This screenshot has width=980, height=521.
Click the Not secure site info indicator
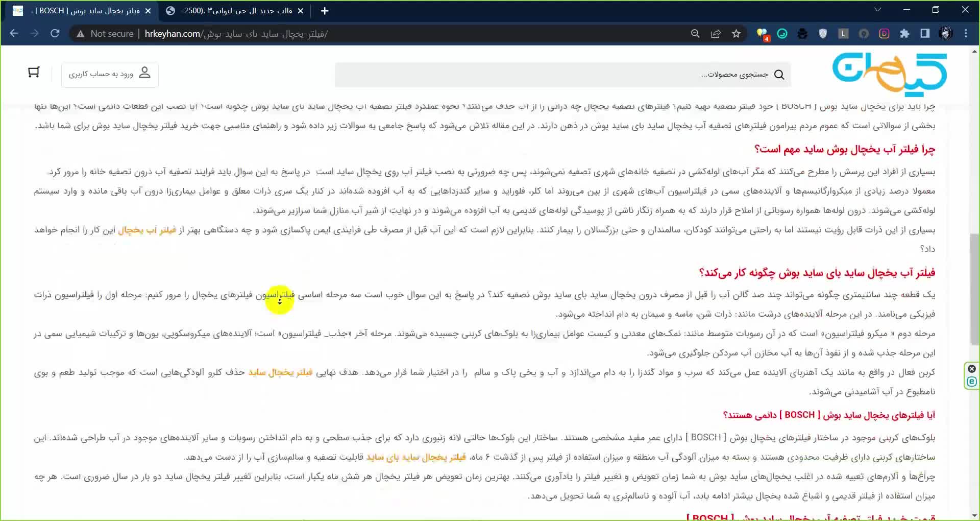tap(105, 34)
